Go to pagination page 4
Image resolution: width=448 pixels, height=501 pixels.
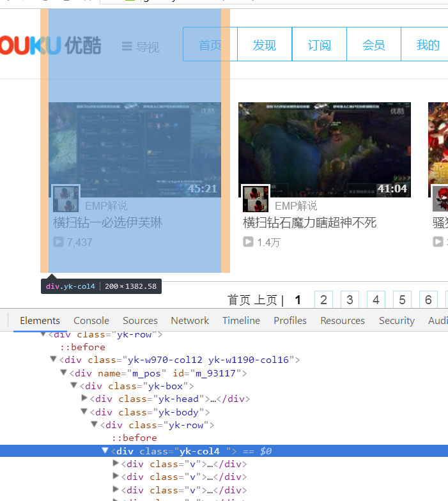(x=376, y=300)
